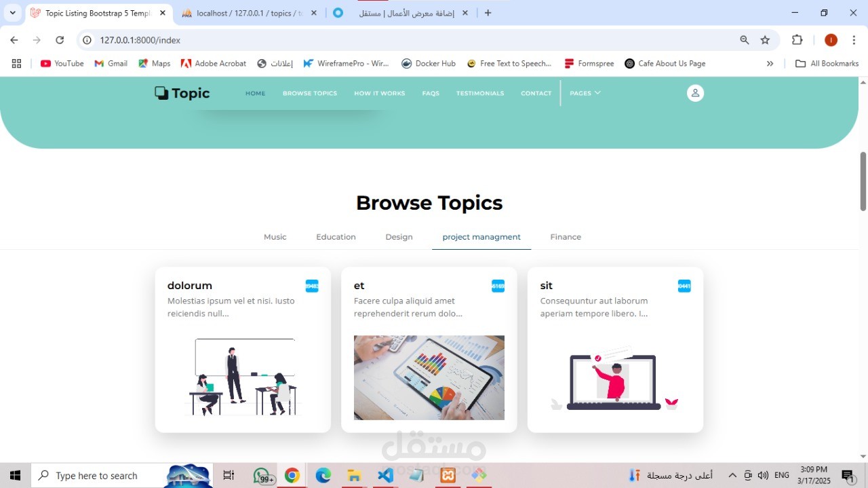Click the dolorum card title
868x488 pixels.
[x=190, y=286]
